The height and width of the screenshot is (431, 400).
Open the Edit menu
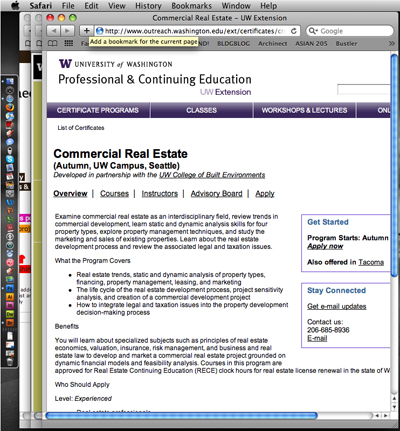click(91, 6)
